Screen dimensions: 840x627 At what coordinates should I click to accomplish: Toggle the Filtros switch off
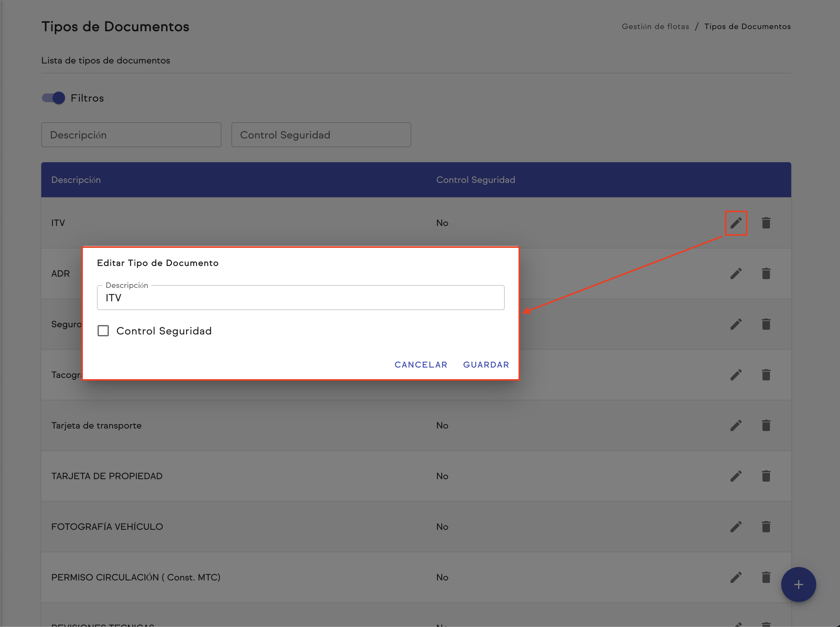pos(53,98)
